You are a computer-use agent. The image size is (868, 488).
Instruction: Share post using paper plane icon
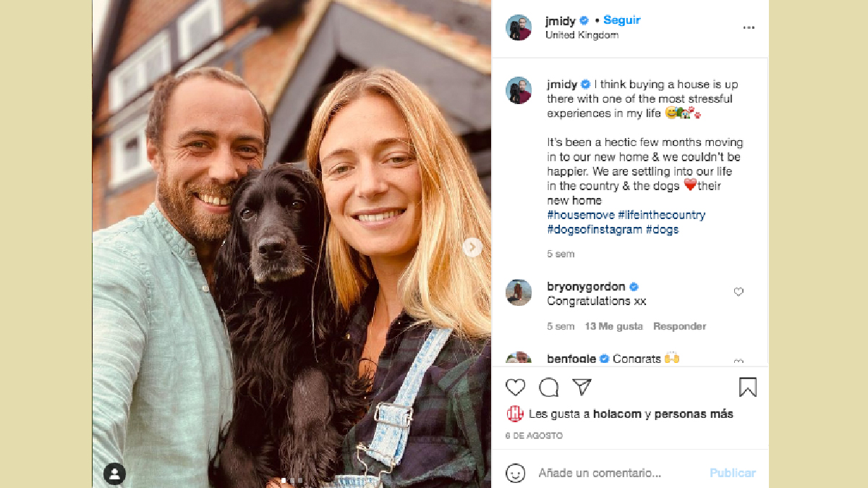coord(582,387)
